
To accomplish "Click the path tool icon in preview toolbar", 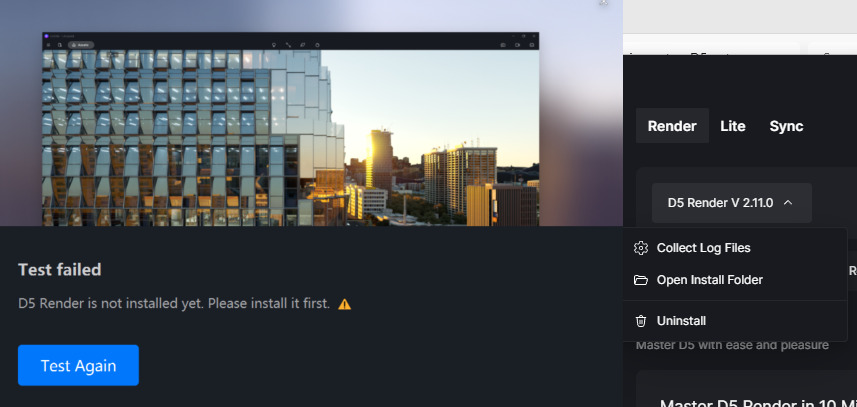I will tap(288, 45).
